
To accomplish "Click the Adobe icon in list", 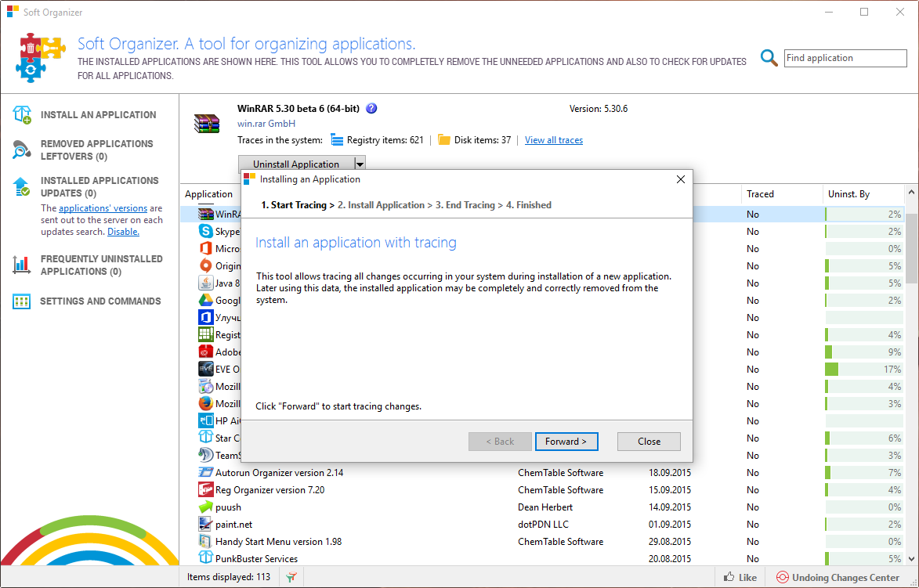I will 206,352.
